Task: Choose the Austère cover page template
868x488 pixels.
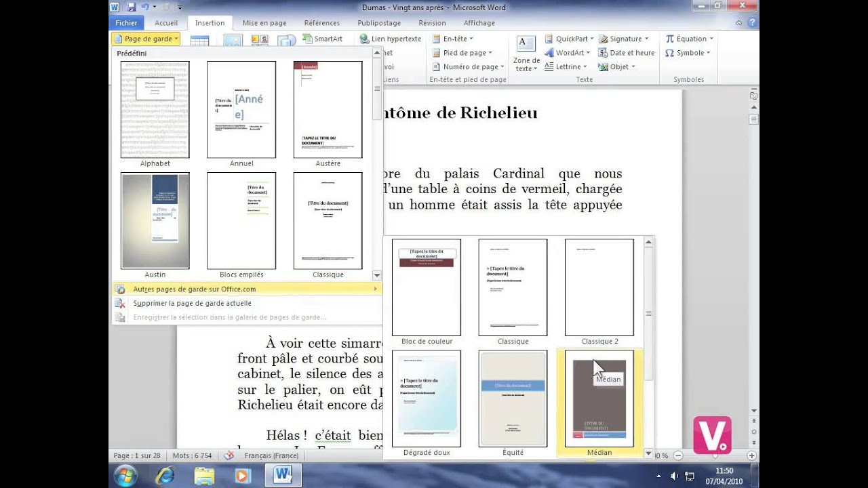Action: (x=328, y=109)
